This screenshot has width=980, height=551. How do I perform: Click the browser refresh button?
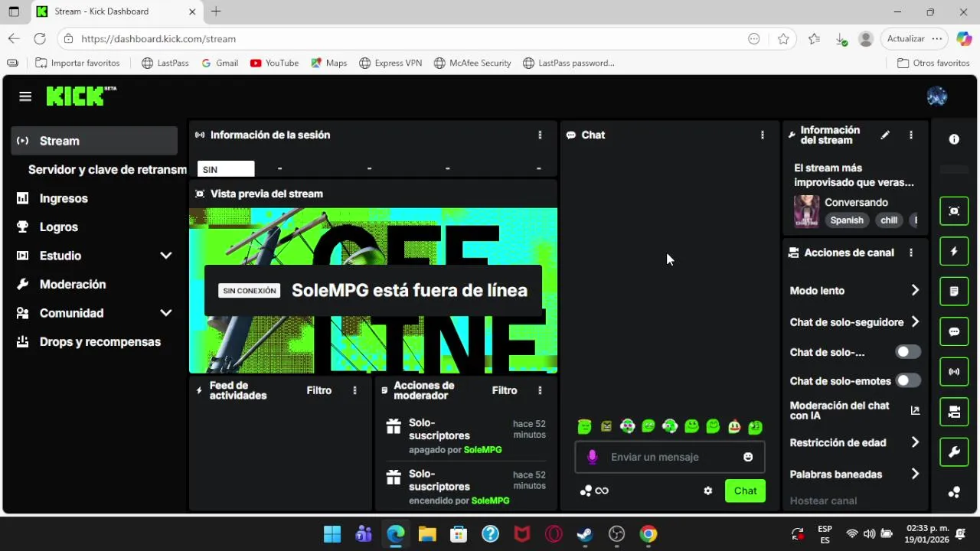coord(40,38)
